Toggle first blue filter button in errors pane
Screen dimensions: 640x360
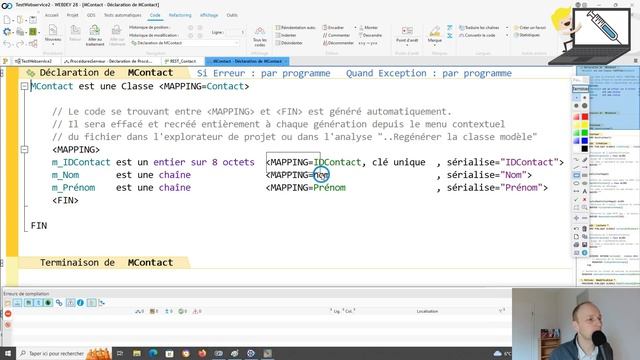pos(17,302)
